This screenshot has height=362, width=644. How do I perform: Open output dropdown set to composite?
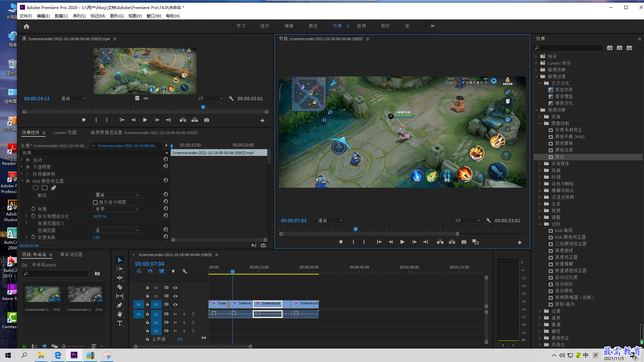(116, 195)
